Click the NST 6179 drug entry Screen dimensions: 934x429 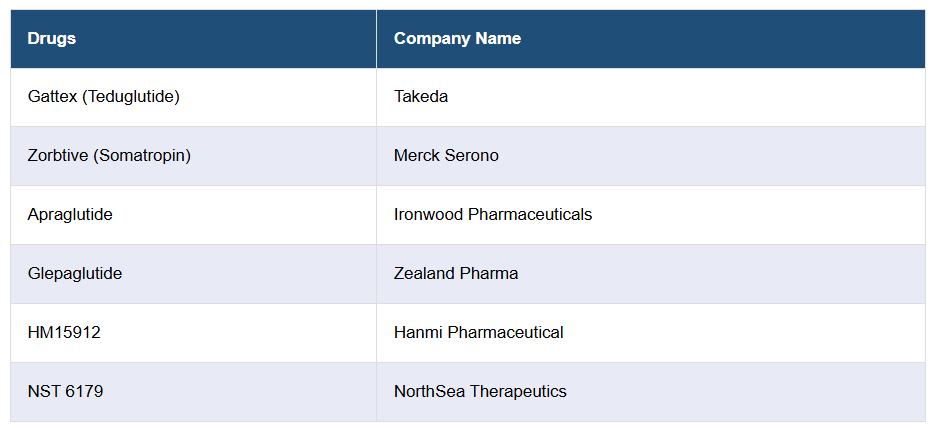pyautogui.click(x=65, y=392)
